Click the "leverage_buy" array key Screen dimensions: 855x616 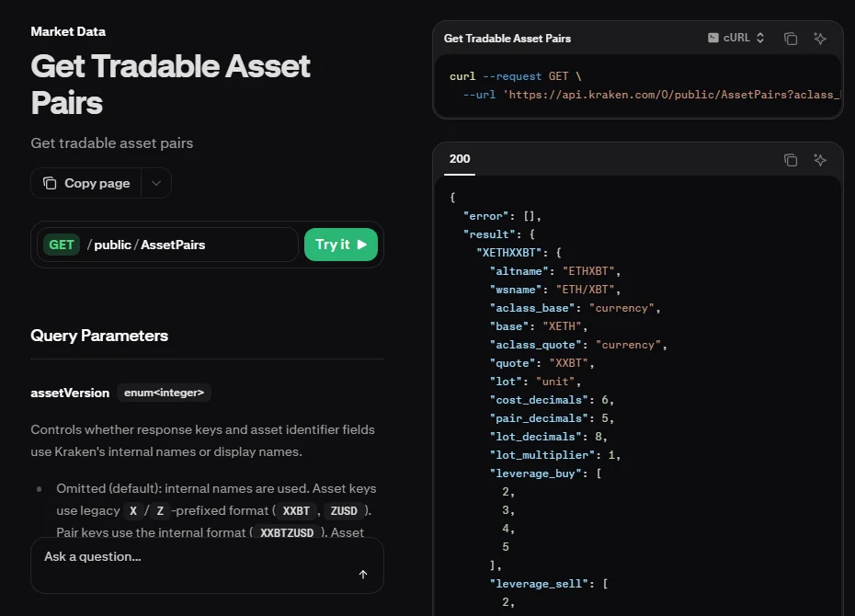(535, 473)
